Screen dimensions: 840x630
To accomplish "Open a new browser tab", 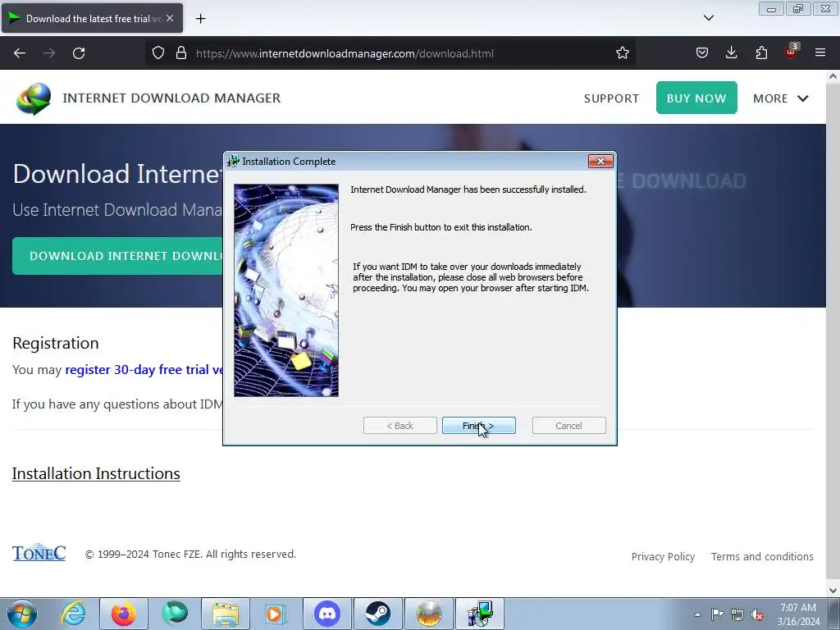I will (x=200, y=19).
